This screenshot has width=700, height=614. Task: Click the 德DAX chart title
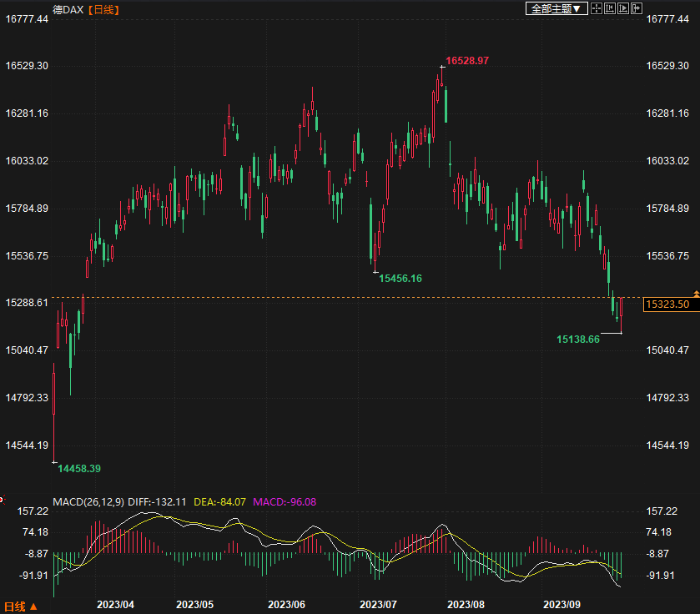(68, 10)
